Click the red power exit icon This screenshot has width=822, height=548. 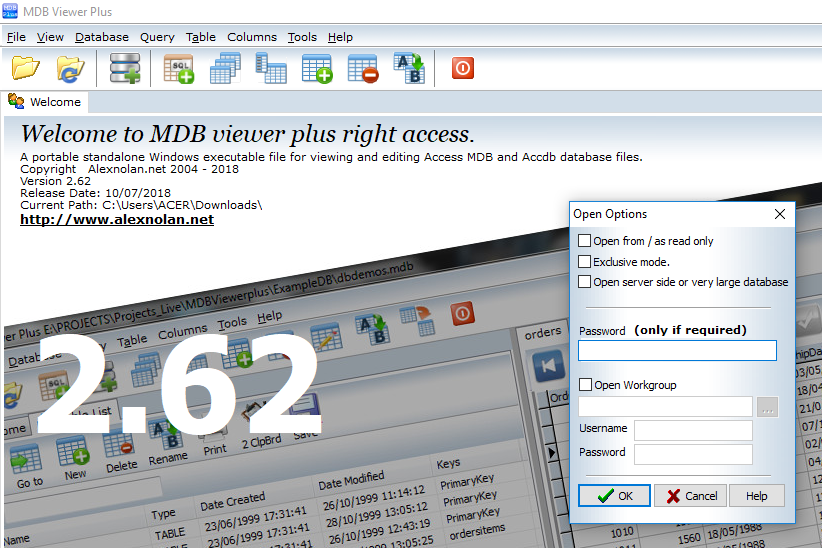[x=462, y=68]
